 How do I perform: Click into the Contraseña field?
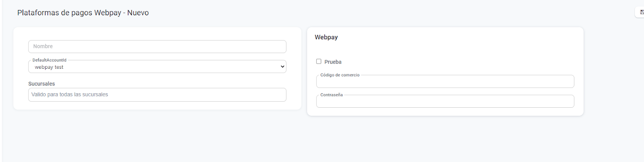pyautogui.click(x=445, y=102)
